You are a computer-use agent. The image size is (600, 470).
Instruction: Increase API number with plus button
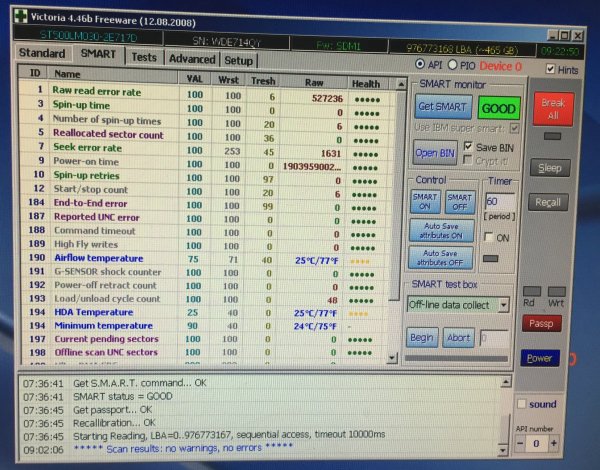[x=553, y=444]
